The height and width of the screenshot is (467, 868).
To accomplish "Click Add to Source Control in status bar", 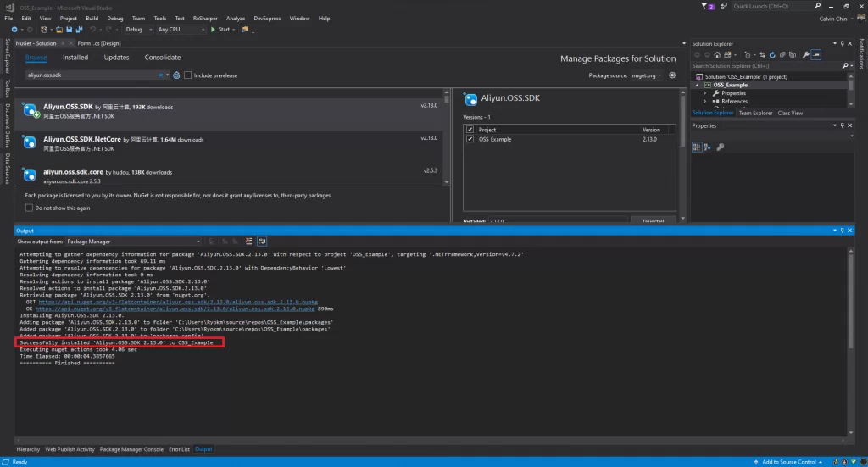I will [789, 462].
